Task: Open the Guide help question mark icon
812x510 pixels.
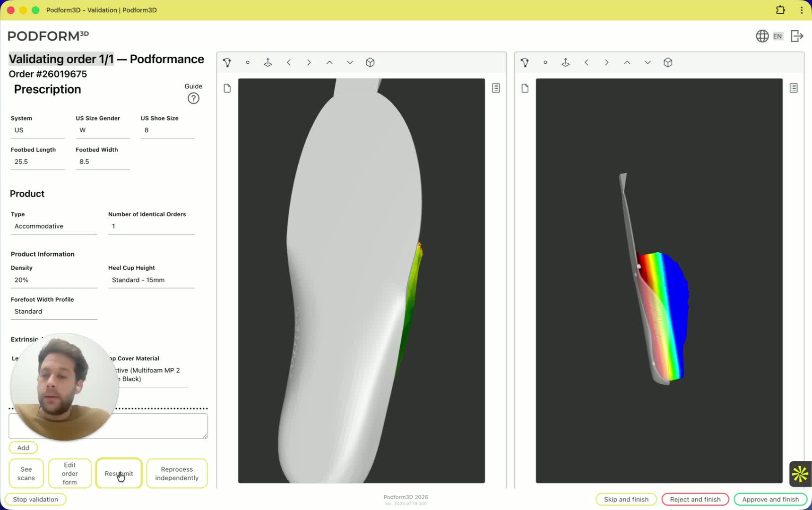Action: [x=193, y=98]
